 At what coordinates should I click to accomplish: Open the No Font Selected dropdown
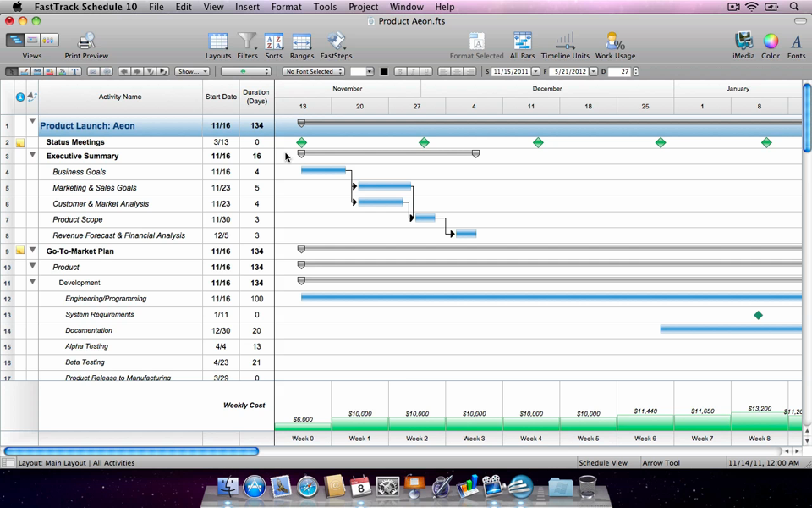(313, 71)
